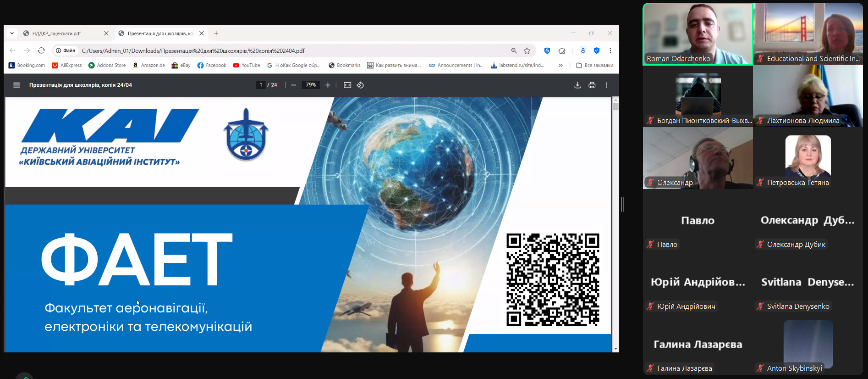Open the PDF sidebar hamburger menu

[16, 85]
